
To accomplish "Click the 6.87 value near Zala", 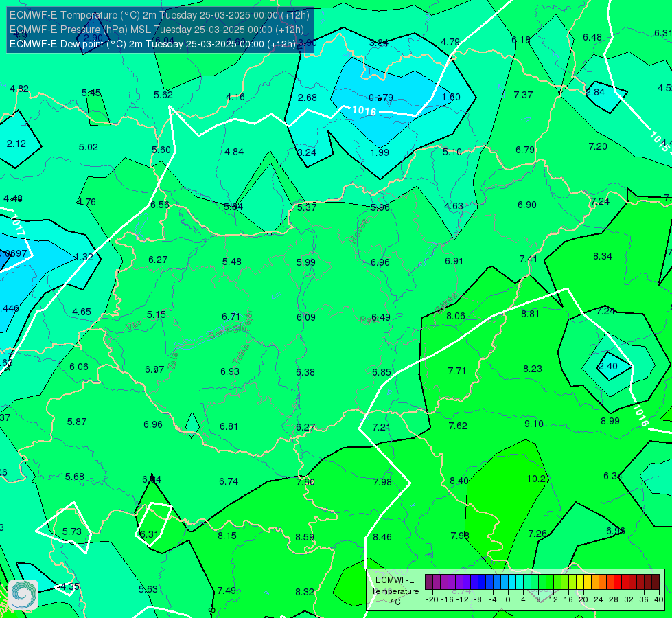I will tap(154, 369).
